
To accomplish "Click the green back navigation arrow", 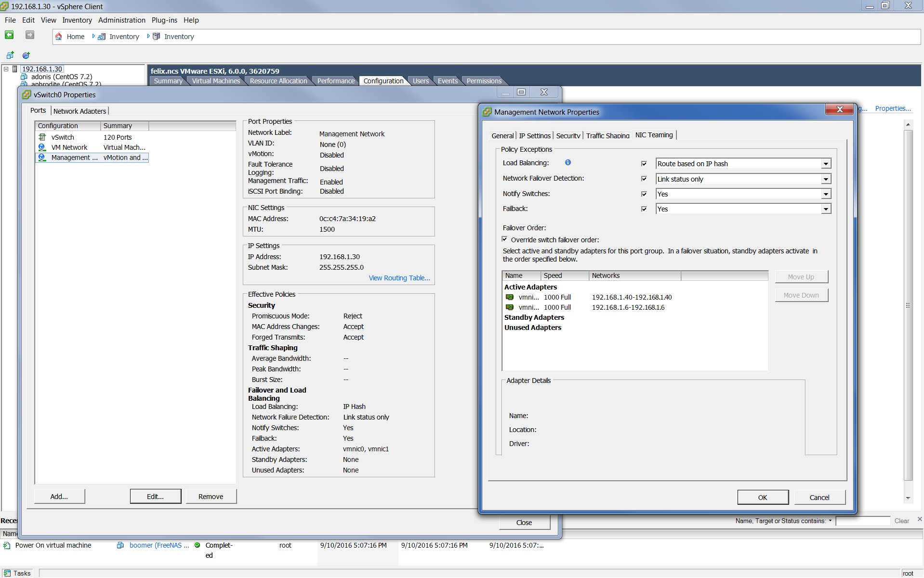I will (x=9, y=35).
